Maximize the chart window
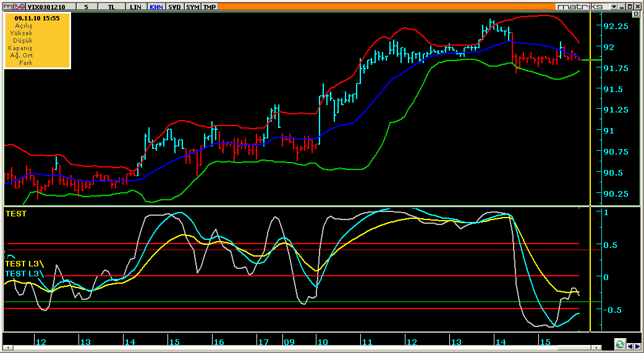The image size is (644, 353). 631,6
